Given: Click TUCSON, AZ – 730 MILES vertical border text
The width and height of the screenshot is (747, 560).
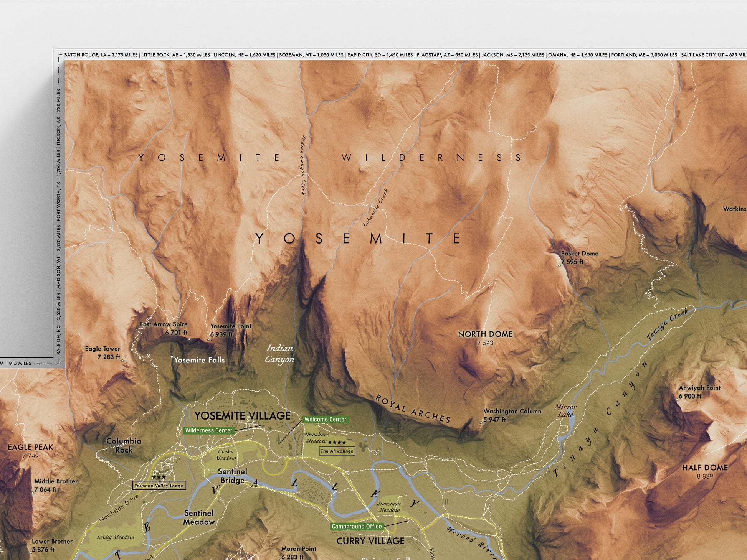Looking at the screenshot, I should click(59, 118).
